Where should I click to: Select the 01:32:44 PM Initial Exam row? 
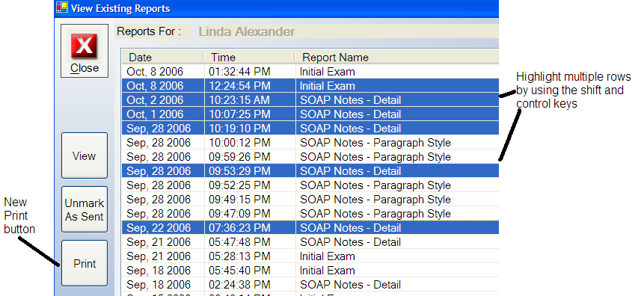pos(310,72)
